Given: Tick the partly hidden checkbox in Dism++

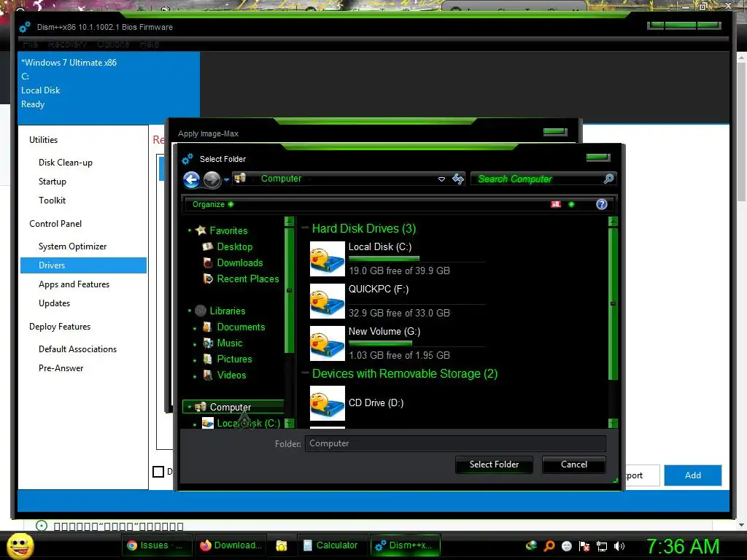Looking at the screenshot, I should (158, 472).
